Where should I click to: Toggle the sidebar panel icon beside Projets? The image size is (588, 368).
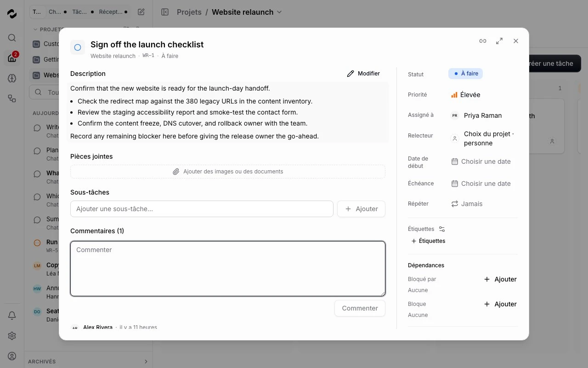pos(165,12)
